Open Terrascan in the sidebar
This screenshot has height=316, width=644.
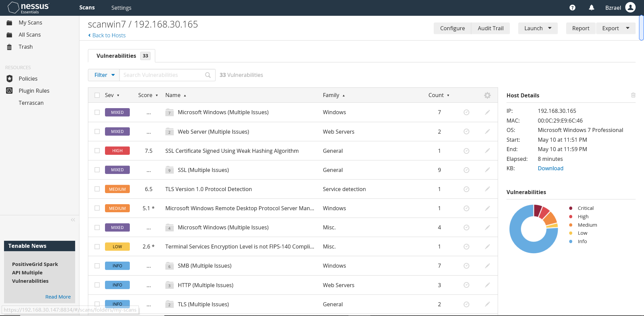click(31, 103)
